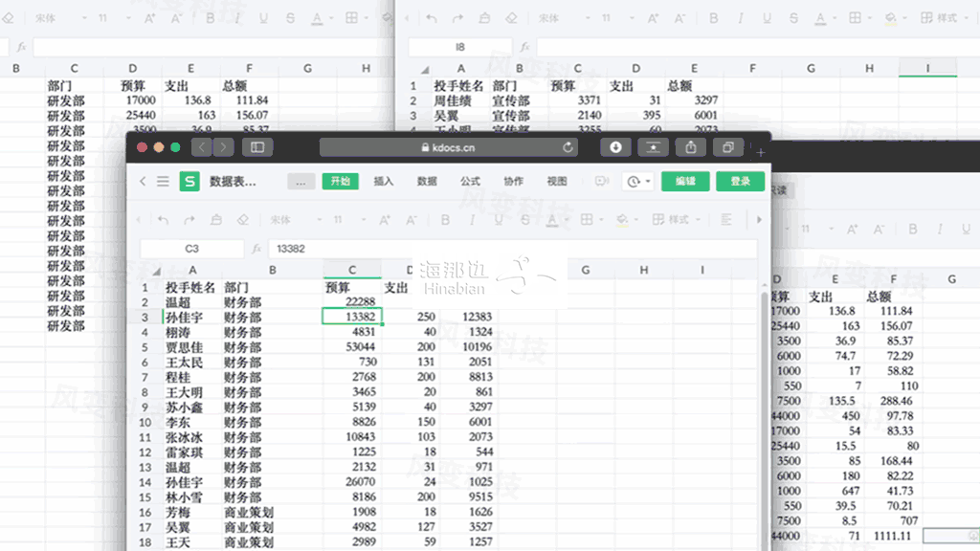
Task: Select format painter in front kdocs.cn window
Action: click(216, 220)
